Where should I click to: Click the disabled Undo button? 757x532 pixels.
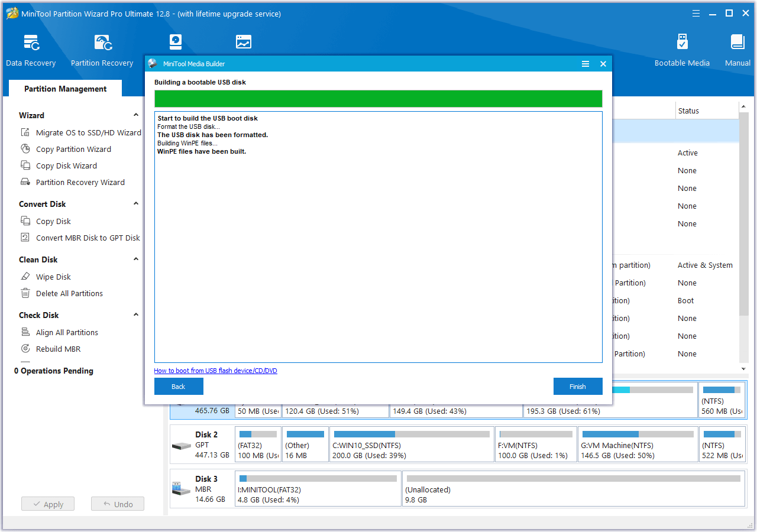tap(118, 504)
